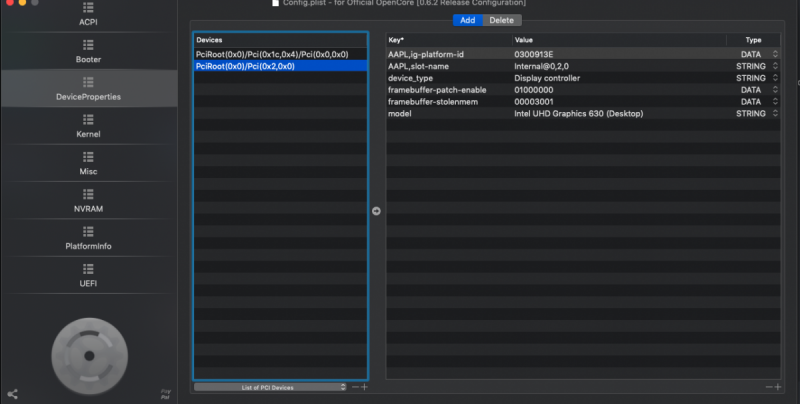Open the Booter section

coord(88,52)
